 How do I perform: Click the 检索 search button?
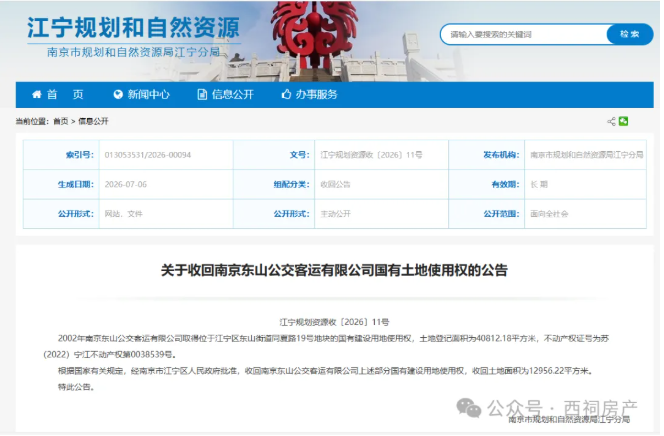[630, 34]
